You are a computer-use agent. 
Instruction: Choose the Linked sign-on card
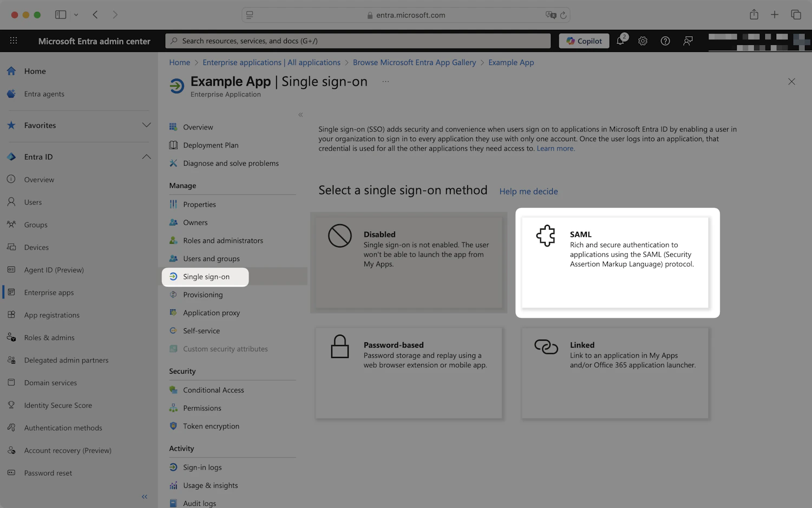[x=615, y=373]
